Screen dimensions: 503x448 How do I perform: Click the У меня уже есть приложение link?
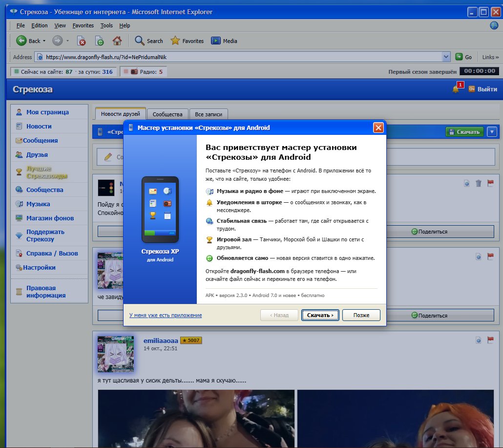(166, 315)
